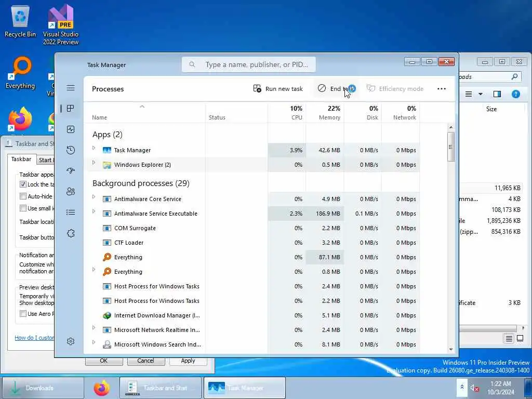Image resolution: width=532 pixels, height=399 pixels.
Task: Click End task button
Action: 335,89
